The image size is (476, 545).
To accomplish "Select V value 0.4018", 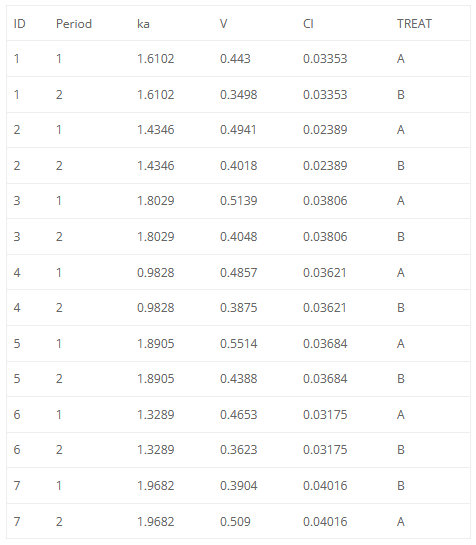I will (239, 165).
